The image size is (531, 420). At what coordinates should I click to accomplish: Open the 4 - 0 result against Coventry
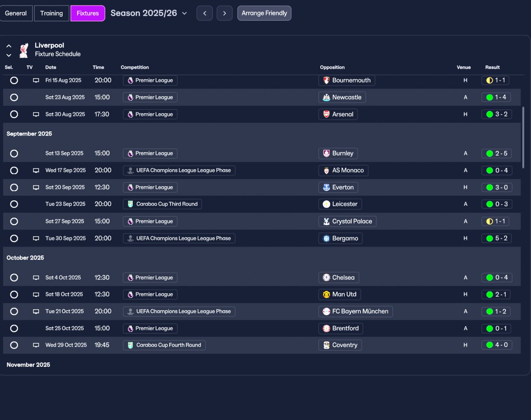[x=497, y=345]
